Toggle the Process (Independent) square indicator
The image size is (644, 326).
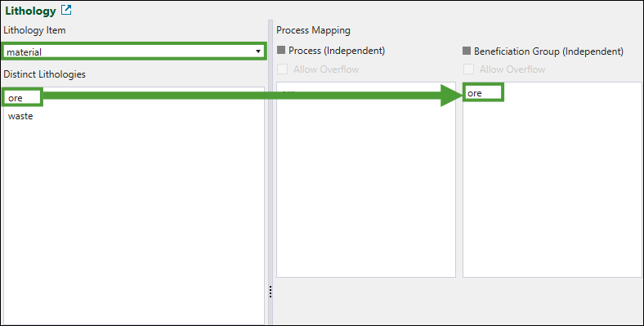pos(281,51)
